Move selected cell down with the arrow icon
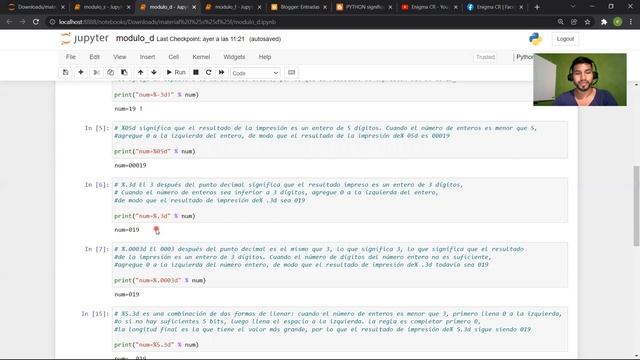Image resolution: width=640 pixels, height=360 pixels. [x=154, y=73]
